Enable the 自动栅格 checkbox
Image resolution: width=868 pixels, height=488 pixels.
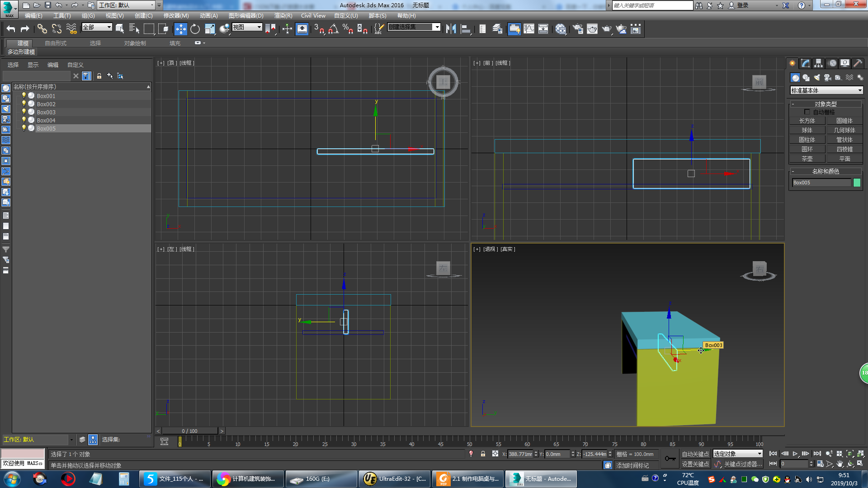click(x=807, y=112)
